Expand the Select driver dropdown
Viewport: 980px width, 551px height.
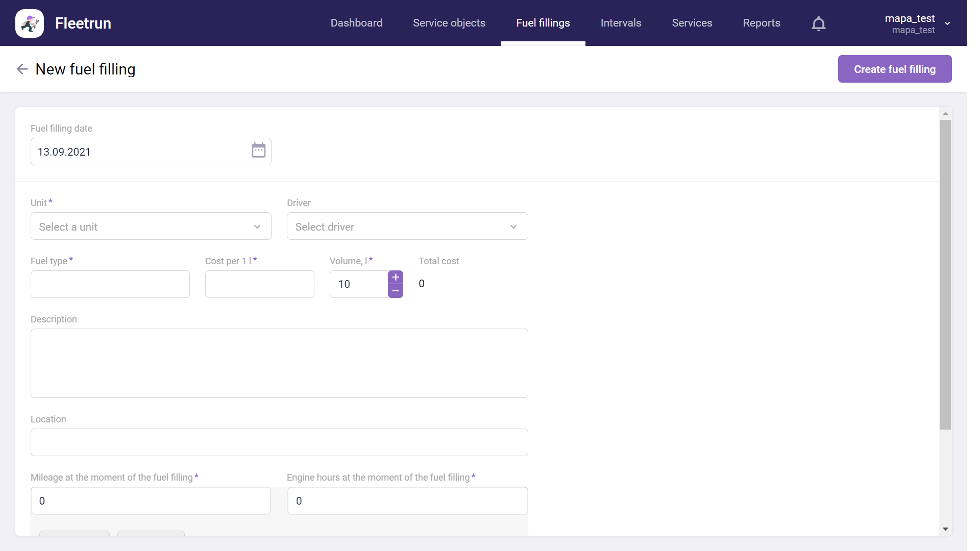407,226
